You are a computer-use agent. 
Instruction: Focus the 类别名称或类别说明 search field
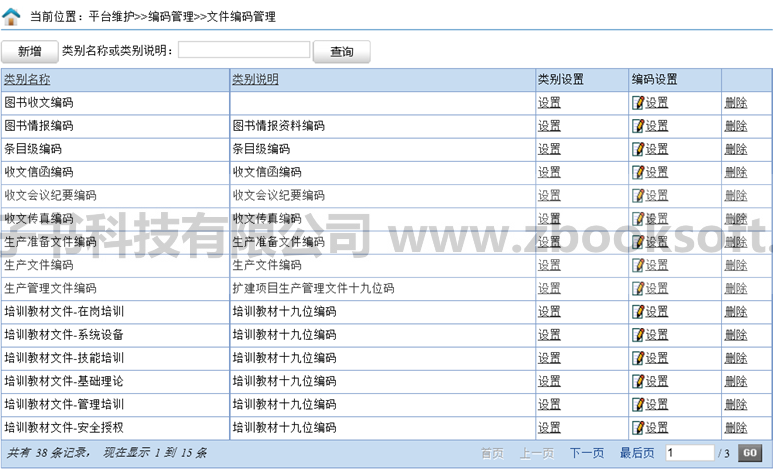244,50
